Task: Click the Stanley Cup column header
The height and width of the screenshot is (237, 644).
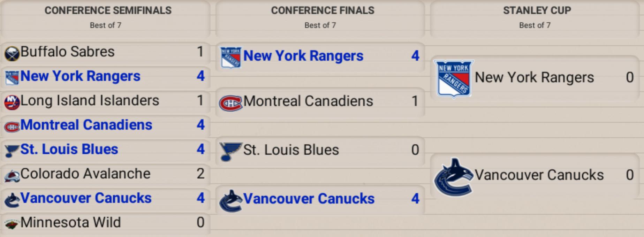Action: click(x=537, y=11)
